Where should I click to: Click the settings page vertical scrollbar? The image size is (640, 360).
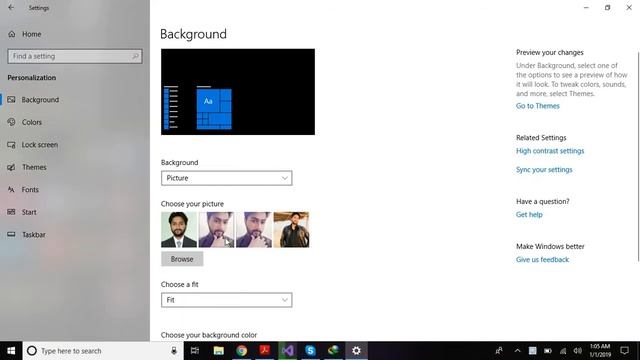(x=638, y=156)
